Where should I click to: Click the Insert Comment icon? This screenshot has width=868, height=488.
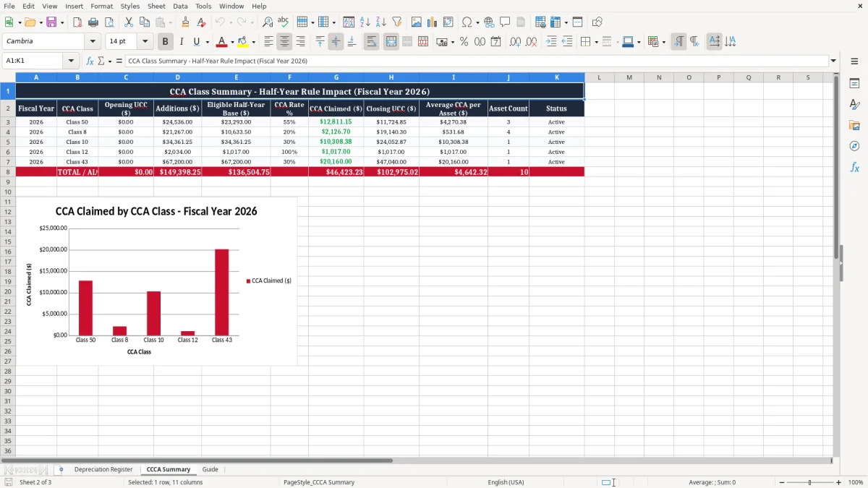tap(505, 22)
